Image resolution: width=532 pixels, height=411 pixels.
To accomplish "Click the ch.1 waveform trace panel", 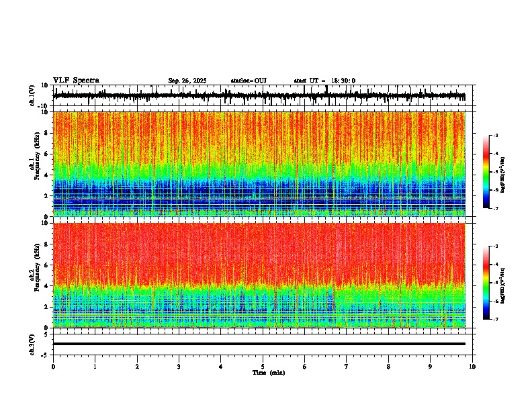I will pyautogui.click(x=264, y=95).
